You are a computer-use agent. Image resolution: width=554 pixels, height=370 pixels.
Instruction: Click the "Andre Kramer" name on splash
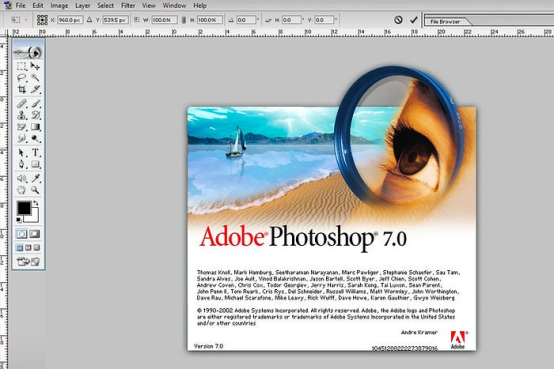pos(419,333)
